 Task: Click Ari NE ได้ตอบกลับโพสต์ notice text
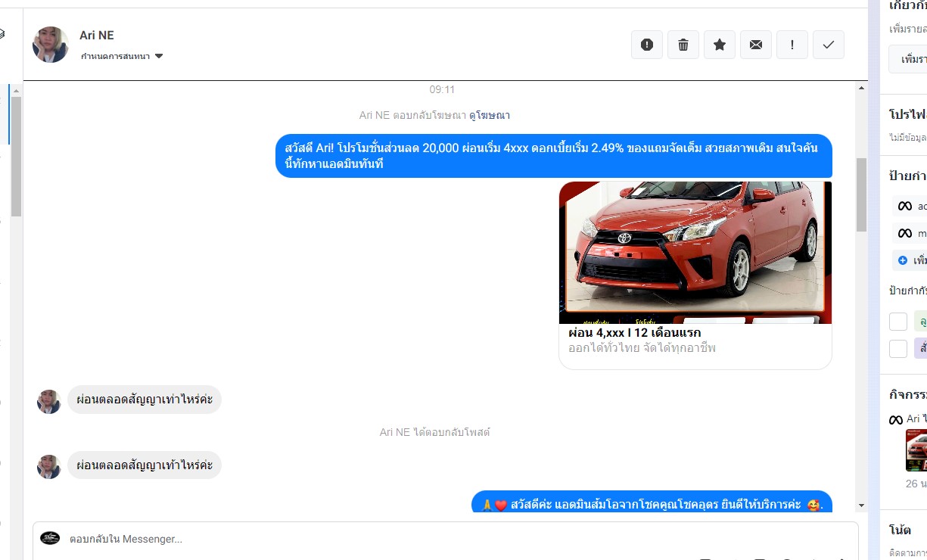pyautogui.click(x=435, y=432)
